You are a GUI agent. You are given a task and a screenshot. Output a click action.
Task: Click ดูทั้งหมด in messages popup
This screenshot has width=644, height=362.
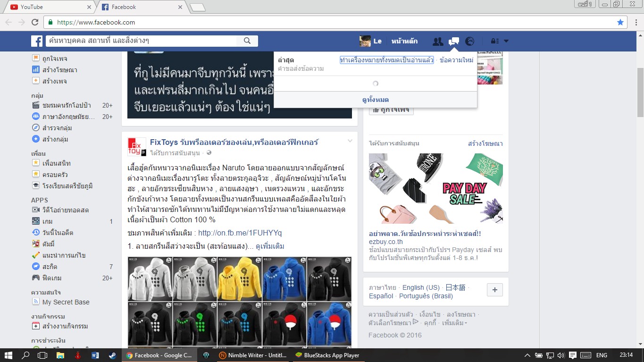[x=376, y=100]
